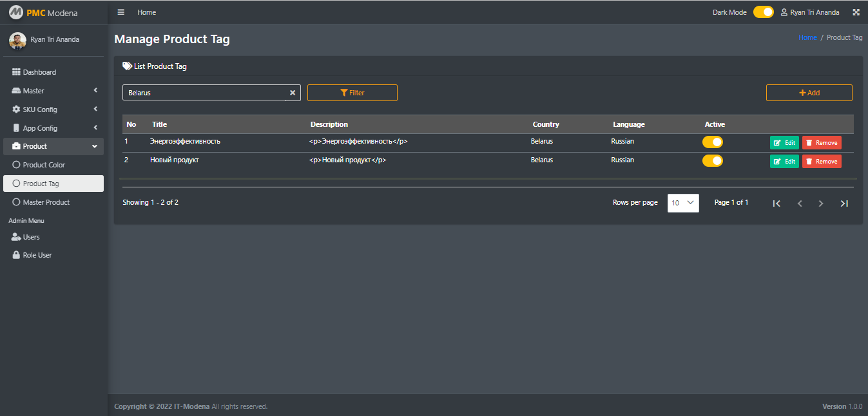Open the Users admin menu item
Image resolution: width=868 pixels, height=416 pixels.
[53, 237]
